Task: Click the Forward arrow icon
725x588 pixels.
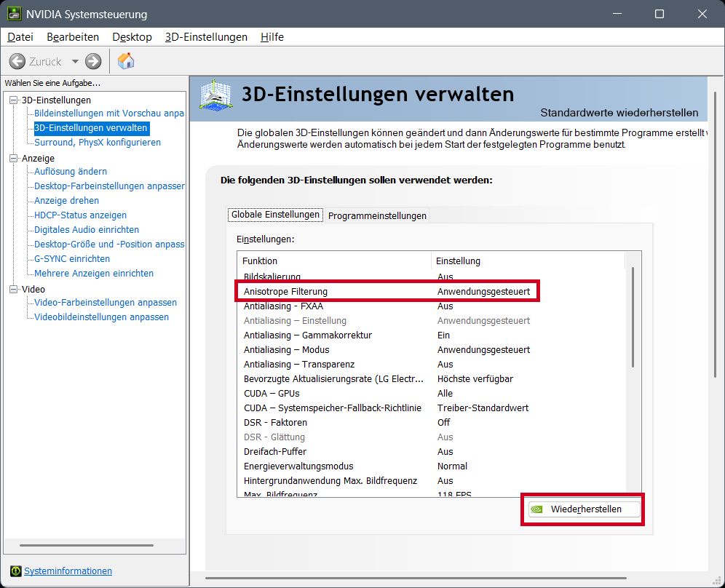Action: click(93, 61)
